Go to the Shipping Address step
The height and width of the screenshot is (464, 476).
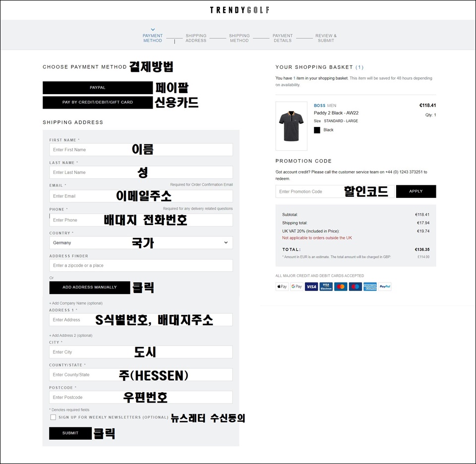(x=196, y=38)
